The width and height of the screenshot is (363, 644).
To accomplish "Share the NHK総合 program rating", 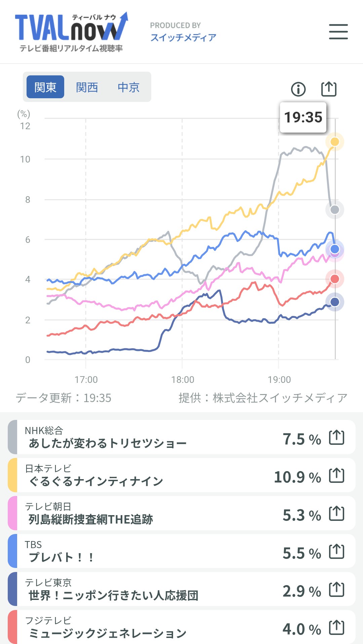I will (336, 437).
